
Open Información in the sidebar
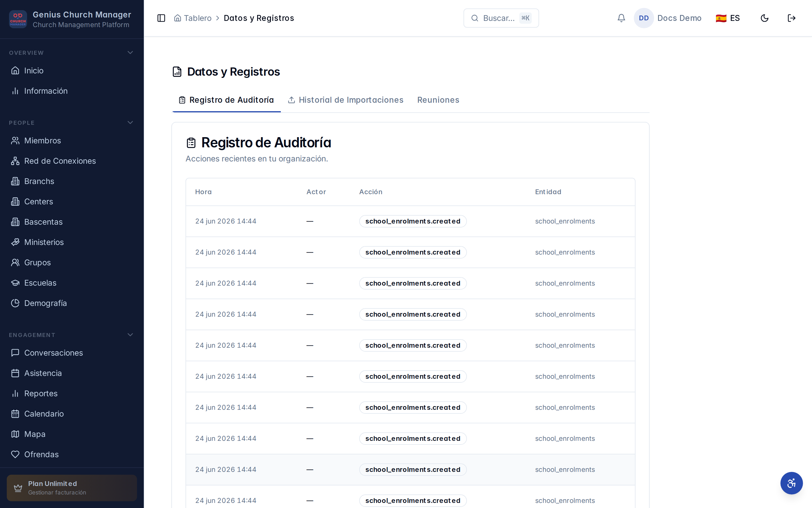(x=72, y=91)
